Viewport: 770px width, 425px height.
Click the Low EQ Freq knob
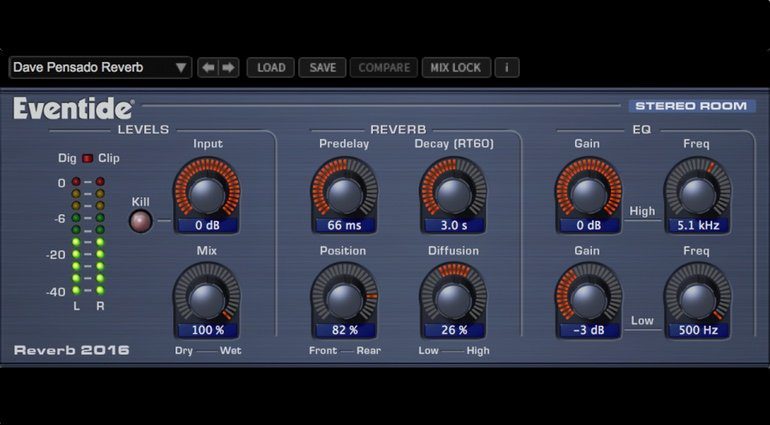(697, 301)
